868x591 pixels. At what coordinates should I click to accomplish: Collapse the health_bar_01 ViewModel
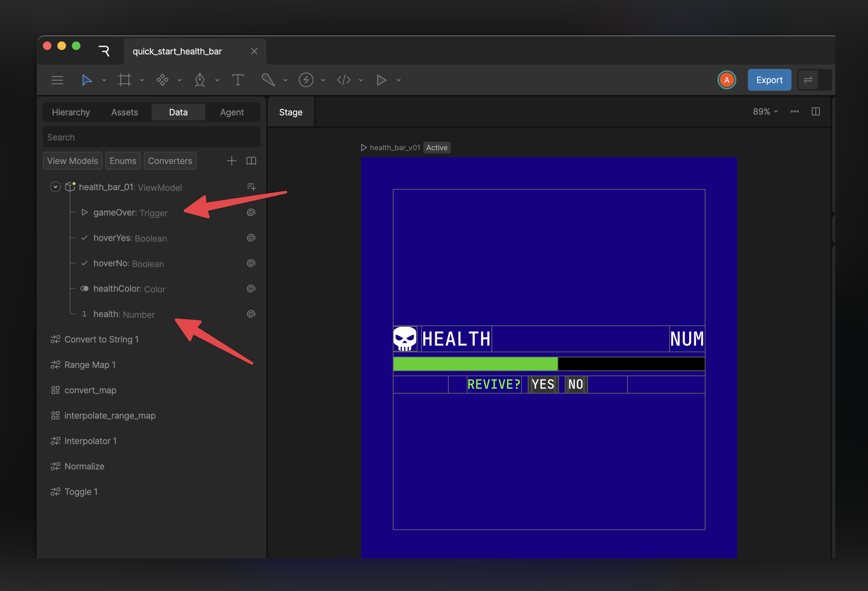tap(55, 187)
